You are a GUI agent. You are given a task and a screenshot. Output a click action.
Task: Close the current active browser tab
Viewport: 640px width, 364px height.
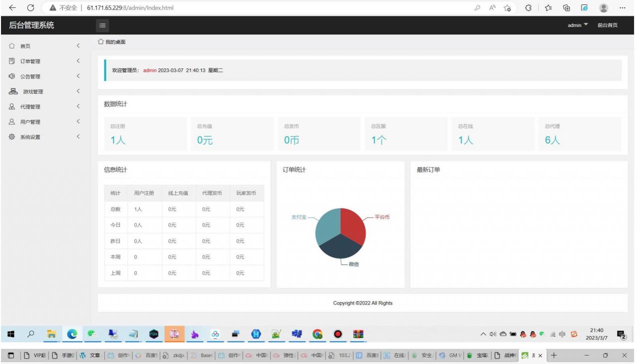click(x=540, y=356)
